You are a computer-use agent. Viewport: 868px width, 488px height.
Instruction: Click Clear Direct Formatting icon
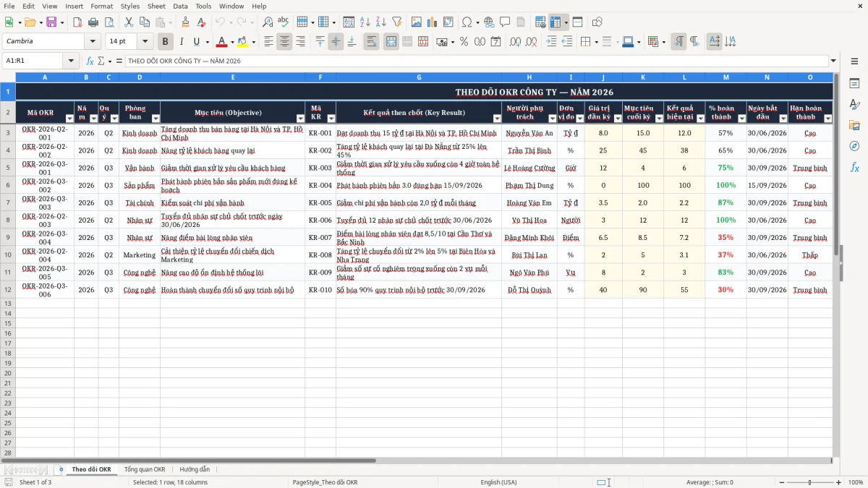point(200,22)
